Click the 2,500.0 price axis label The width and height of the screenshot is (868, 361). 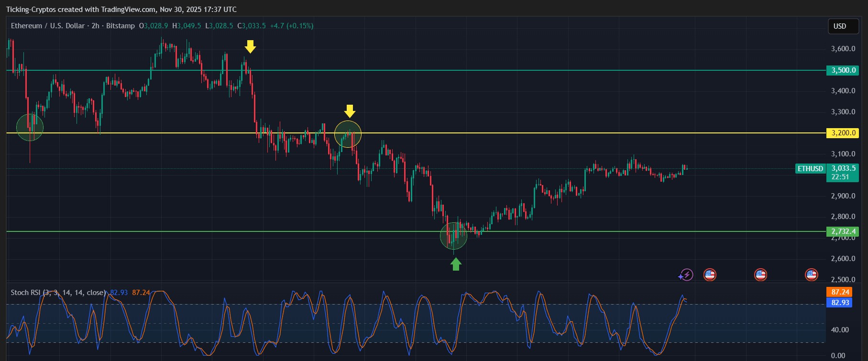coord(843,280)
